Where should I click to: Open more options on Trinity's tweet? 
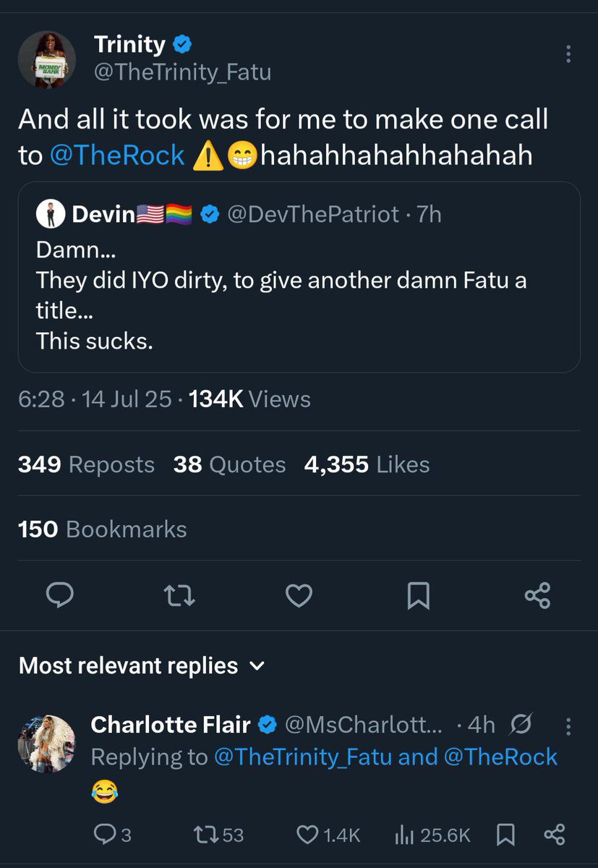point(568,54)
